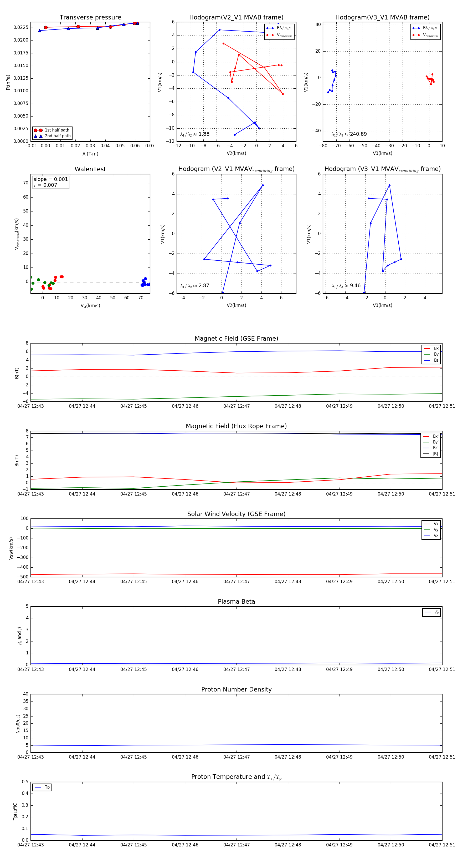The height and width of the screenshot is (868, 473).
Task: Click the 'Bx' legend entry in GSE magnetic field plot
Action: tap(431, 349)
